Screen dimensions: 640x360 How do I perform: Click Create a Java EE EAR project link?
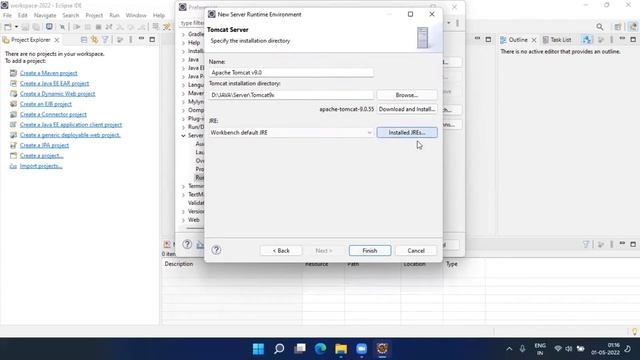point(54,83)
